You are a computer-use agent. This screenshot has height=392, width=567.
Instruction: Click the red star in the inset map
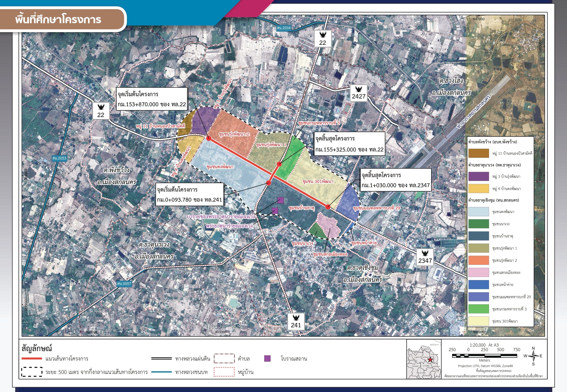430,360
